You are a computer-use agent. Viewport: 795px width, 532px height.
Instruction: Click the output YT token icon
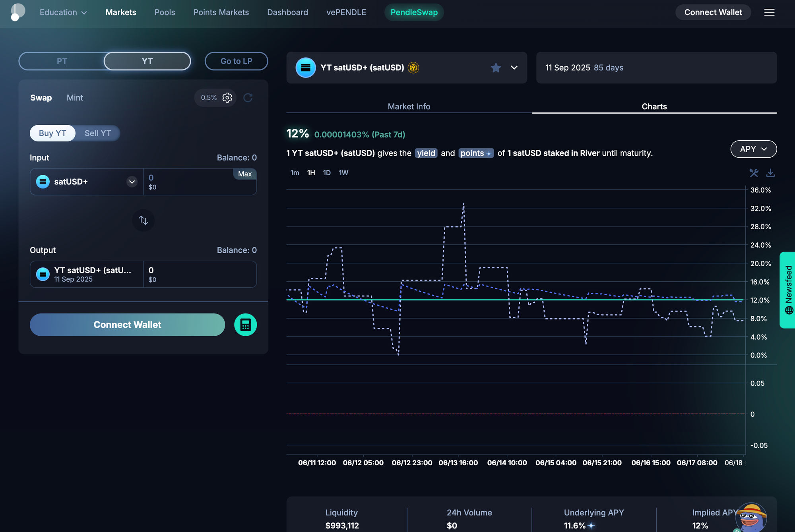[x=43, y=274]
